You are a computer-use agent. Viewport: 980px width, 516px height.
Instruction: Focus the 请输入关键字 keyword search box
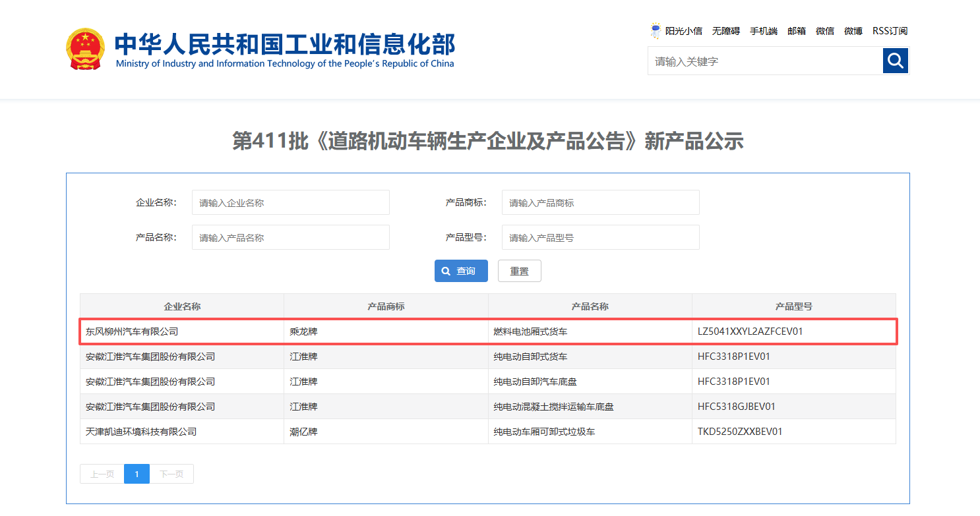765,61
